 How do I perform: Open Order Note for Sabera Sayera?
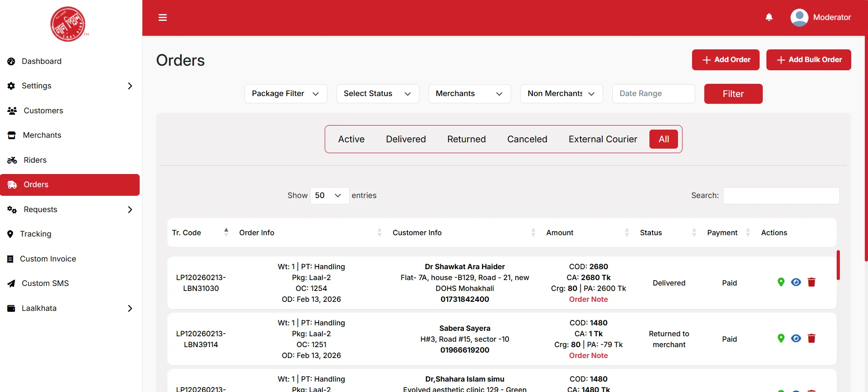click(588, 355)
